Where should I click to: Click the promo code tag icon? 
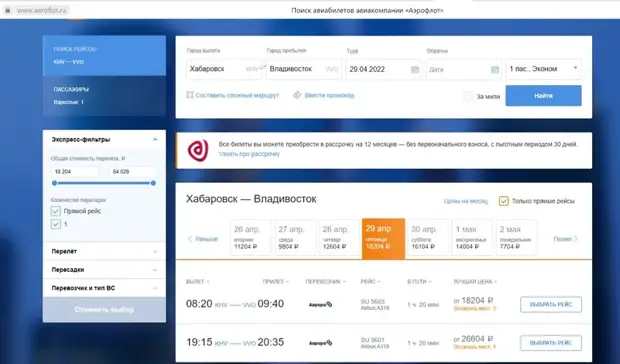[297, 95]
